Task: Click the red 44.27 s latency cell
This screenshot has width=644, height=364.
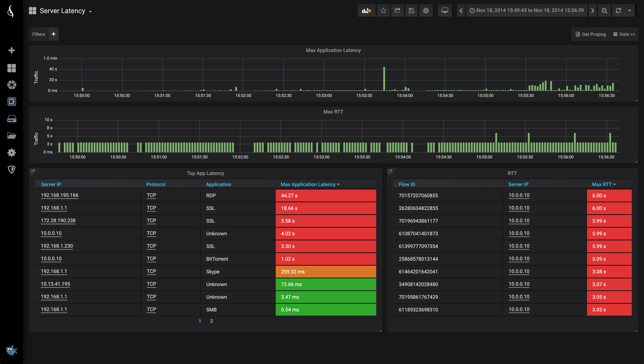Action: coord(326,195)
